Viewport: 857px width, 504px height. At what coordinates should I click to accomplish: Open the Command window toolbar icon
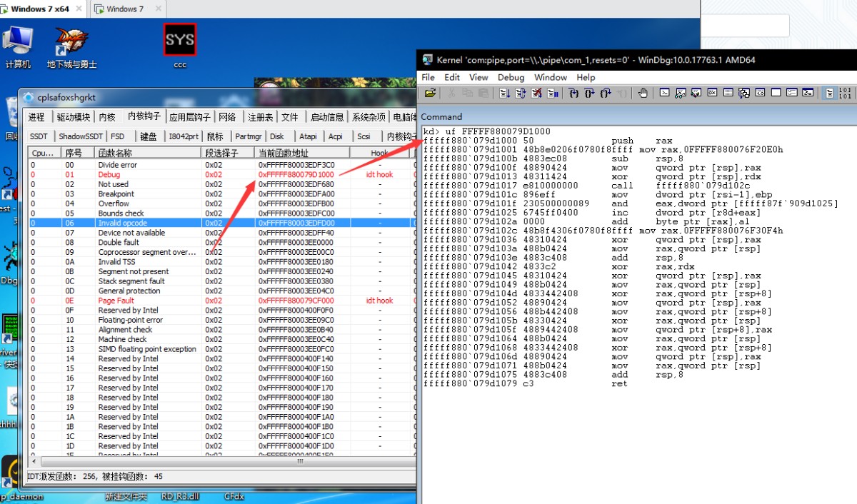(x=666, y=93)
